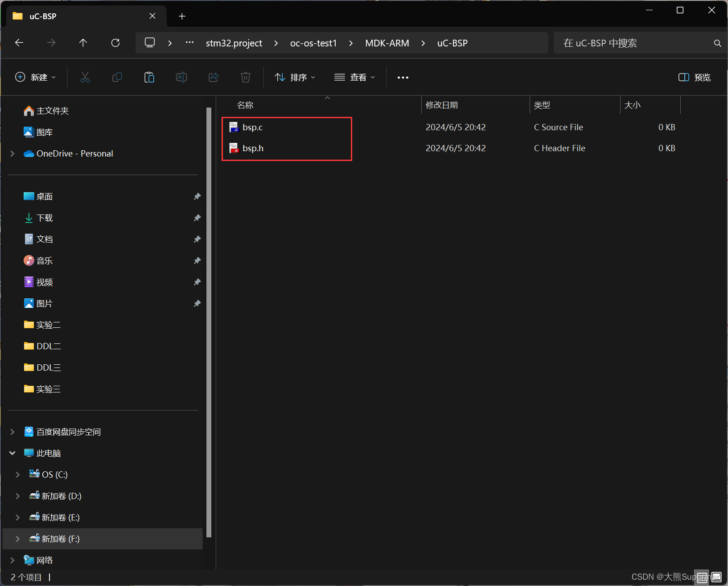
Task: Expand 百度网盘同步空间 tree node
Action: [x=12, y=432]
